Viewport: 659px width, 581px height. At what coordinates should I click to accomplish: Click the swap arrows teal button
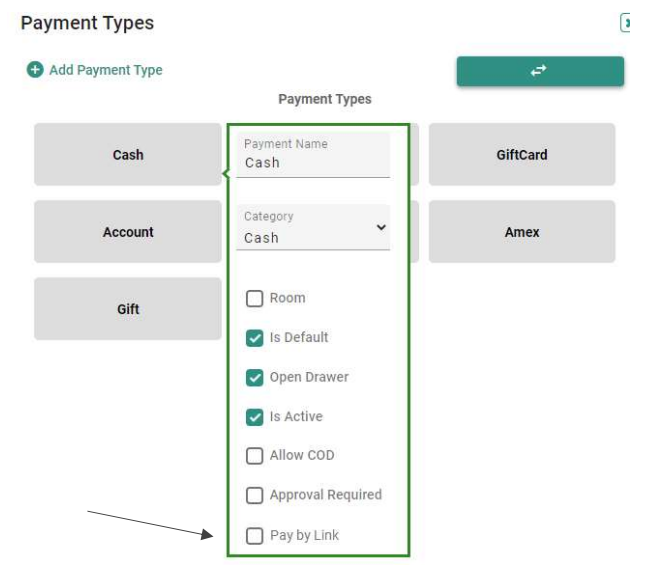[x=540, y=71]
